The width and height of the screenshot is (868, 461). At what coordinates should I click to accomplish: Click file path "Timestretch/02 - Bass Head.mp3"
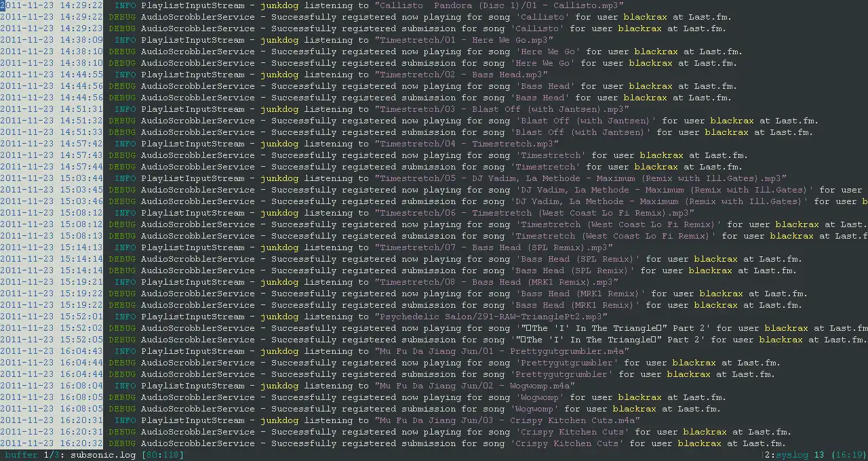point(461,75)
